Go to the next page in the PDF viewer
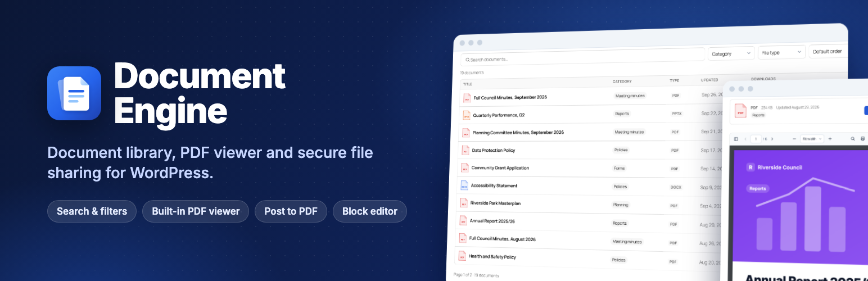Image resolution: width=868 pixels, height=281 pixels. (x=772, y=138)
